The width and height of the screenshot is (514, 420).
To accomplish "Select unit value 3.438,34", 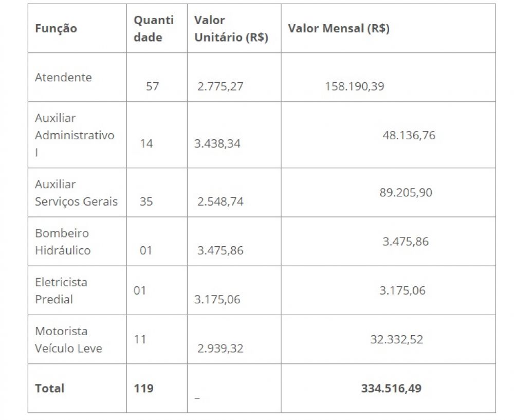I will (x=217, y=143).
